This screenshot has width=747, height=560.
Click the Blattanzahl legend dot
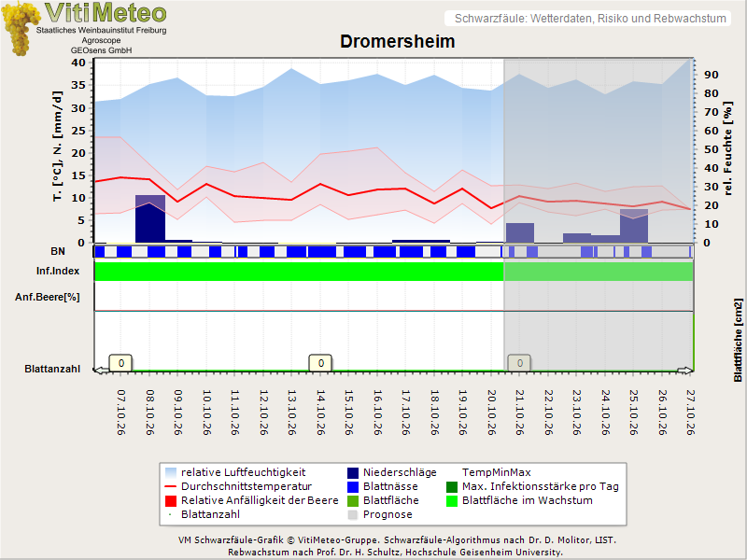[x=170, y=515]
